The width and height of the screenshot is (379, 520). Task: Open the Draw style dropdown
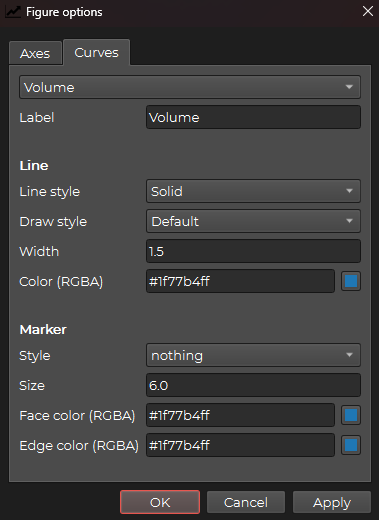253,221
